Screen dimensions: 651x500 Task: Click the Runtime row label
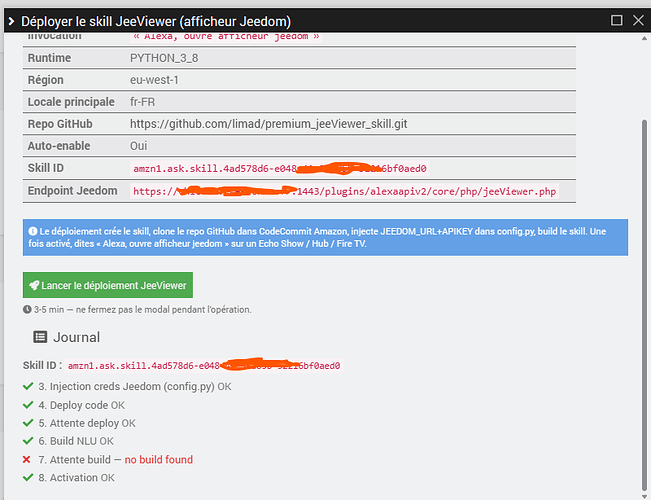point(49,58)
